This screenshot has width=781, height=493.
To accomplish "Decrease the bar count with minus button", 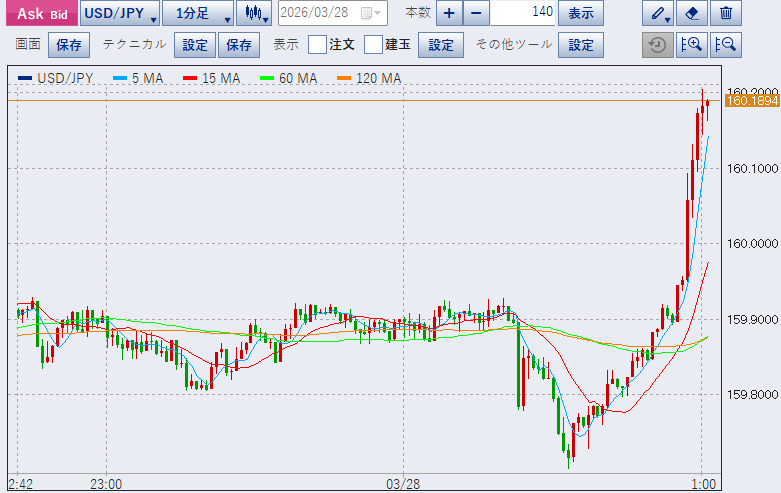I will pos(476,13).
